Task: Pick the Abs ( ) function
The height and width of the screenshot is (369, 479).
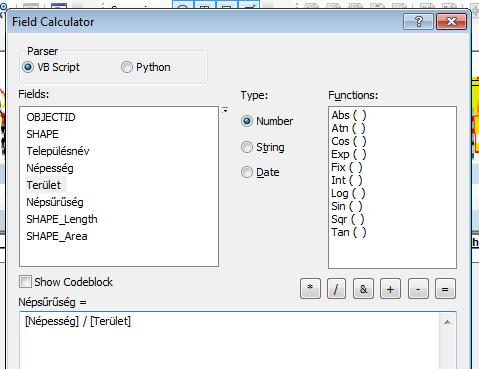Action: [x=349, y=115]
